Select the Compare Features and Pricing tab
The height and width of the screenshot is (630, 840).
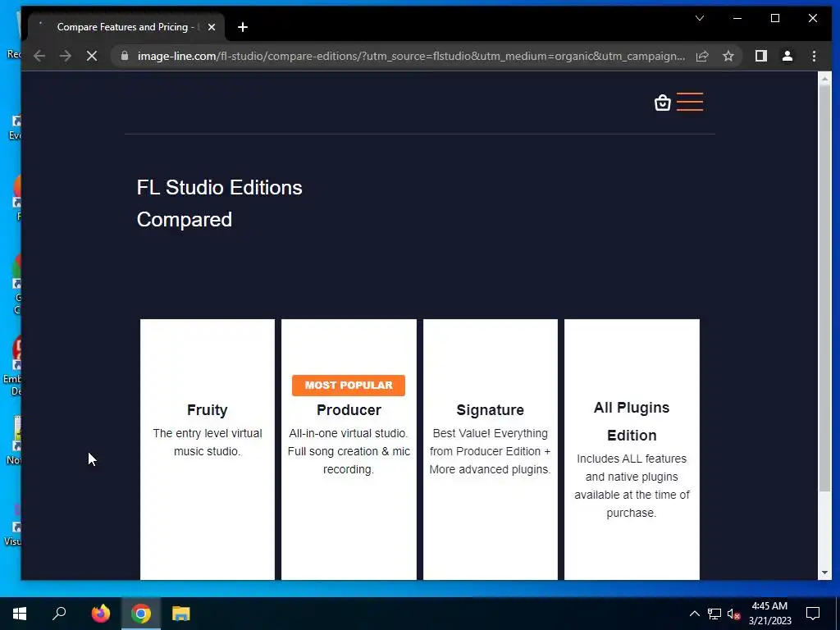click(x=126, y=27)
